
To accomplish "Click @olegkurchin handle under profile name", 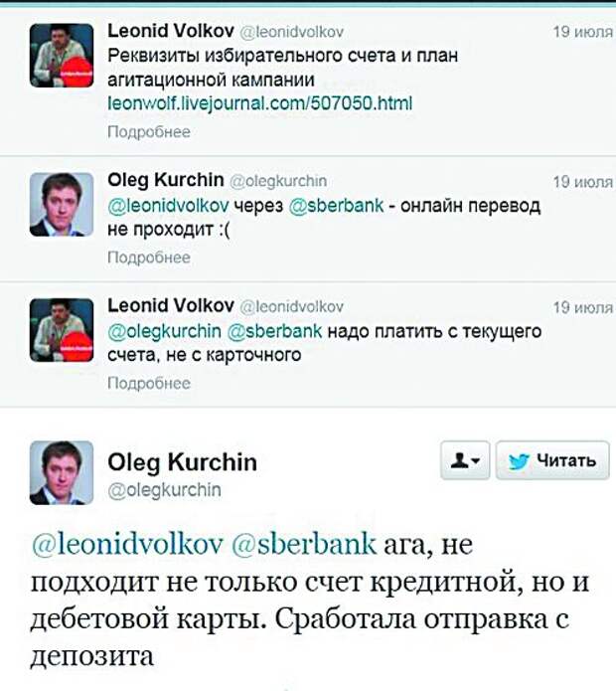I will pos(164,490).
